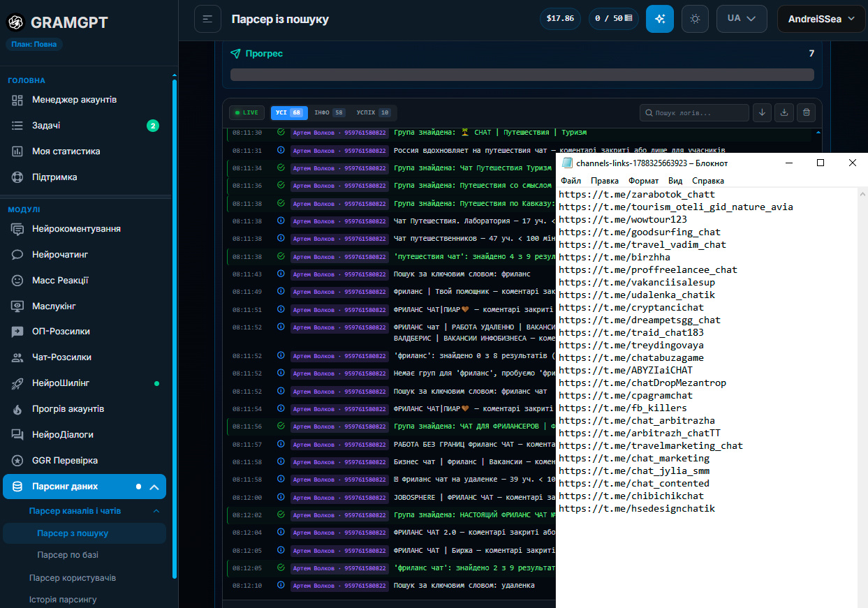Click the sidebar vertical scrollbar
This screenshot has height=608, width=868.
[175, 328]
